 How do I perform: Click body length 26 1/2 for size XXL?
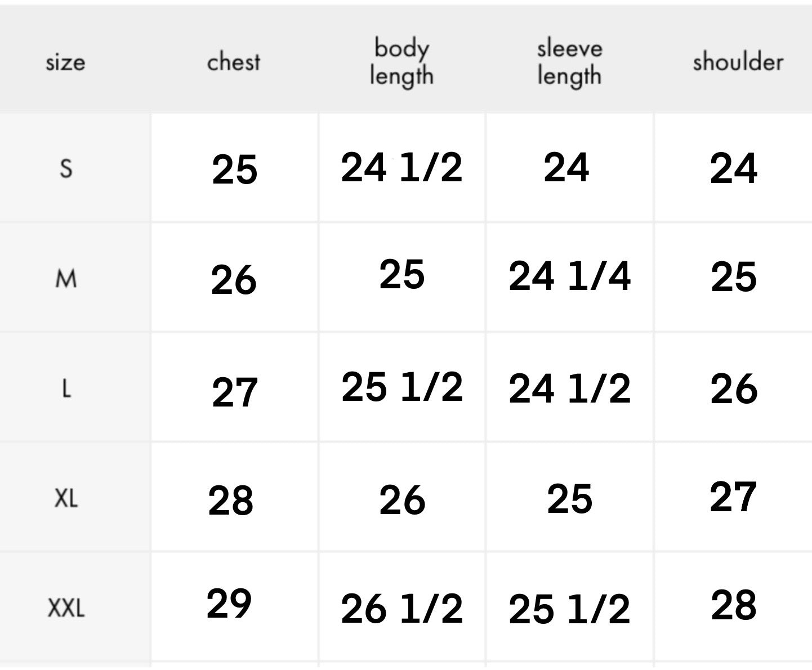[401, 609]
